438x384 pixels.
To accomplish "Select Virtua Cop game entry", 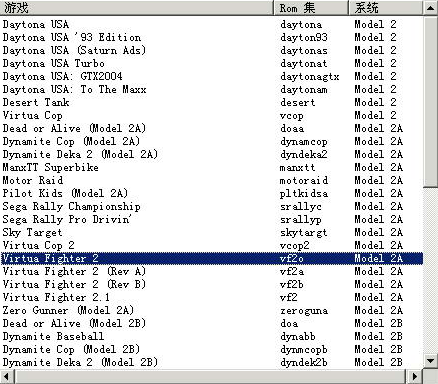I will 211,115.
